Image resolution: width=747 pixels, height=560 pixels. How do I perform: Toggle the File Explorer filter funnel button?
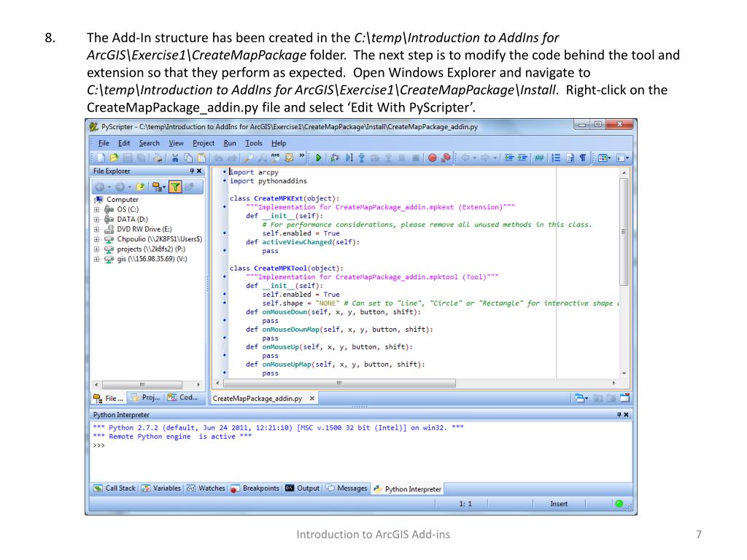pyautogui.click(x=175, y=187)
